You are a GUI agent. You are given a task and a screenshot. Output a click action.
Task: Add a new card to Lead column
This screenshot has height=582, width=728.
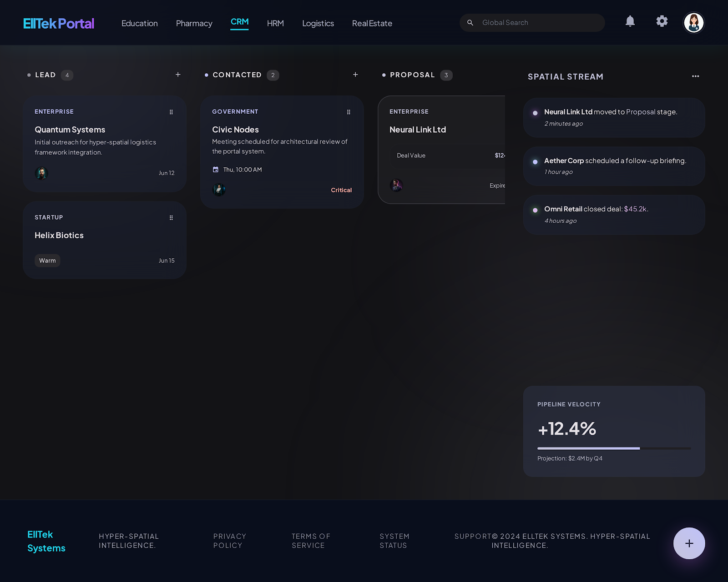[178, 75]
